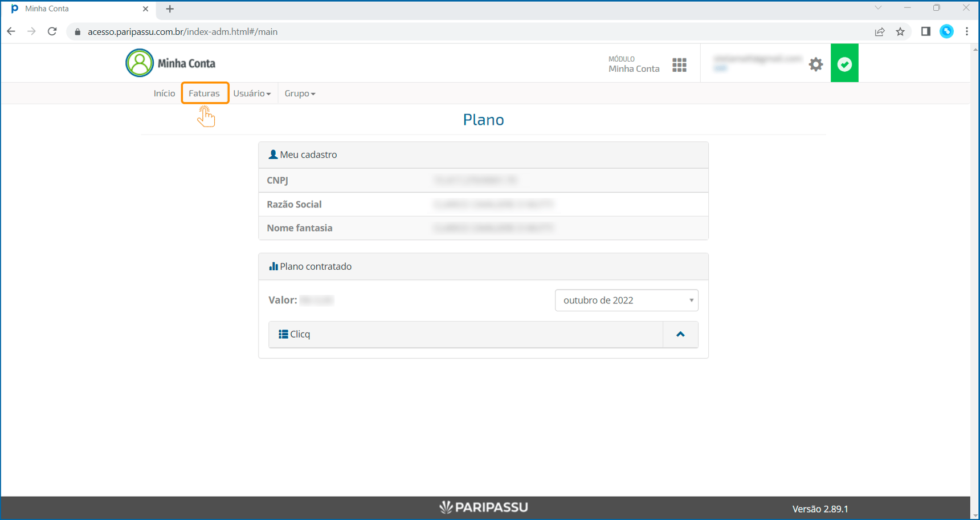Click the browser share page icon
The image size is (980, 520).
(880, 32)
